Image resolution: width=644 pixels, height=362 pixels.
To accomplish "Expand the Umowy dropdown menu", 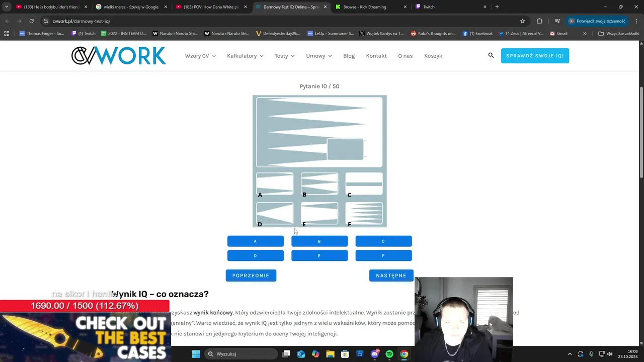I will click(x=319, y=56).
